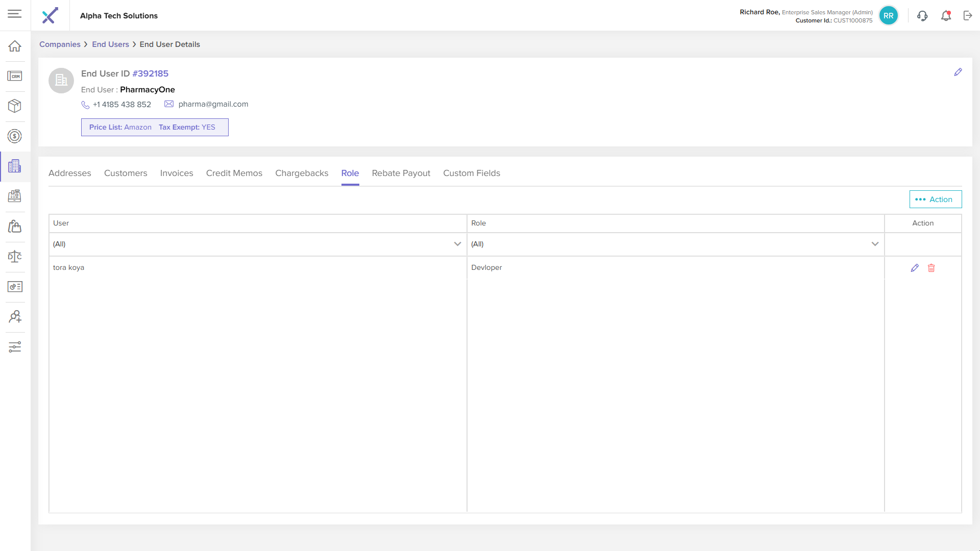The height and width of the screenshot is (551, 980).
Task: Click the balance scale sidebar icon
Action: tap(15, 257)
